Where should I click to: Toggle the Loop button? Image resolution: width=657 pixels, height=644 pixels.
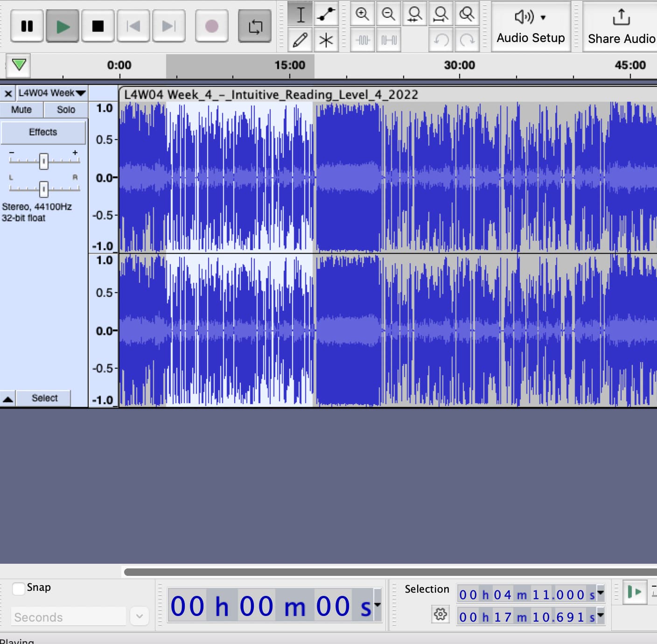pos(255,26)
